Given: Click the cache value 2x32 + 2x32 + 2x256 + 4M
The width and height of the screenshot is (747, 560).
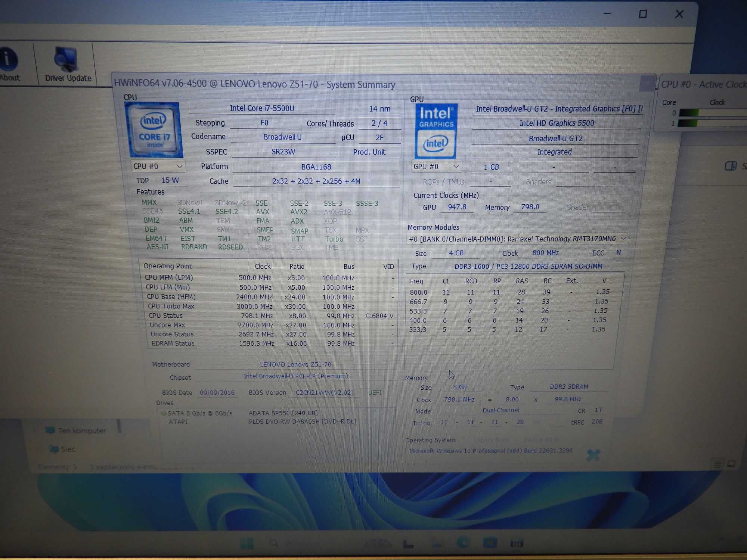Looking at the screenshot, I should 316,181.
